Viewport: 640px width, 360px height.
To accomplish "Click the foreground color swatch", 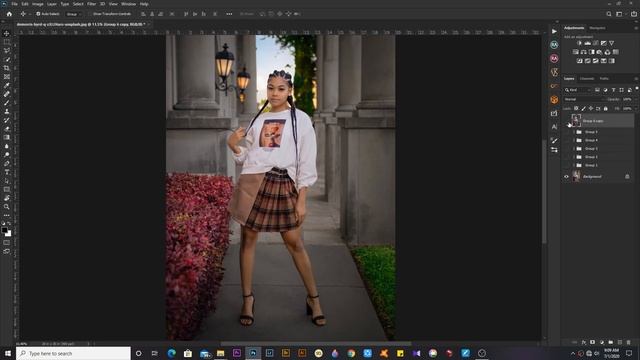I will pos(4,230).
